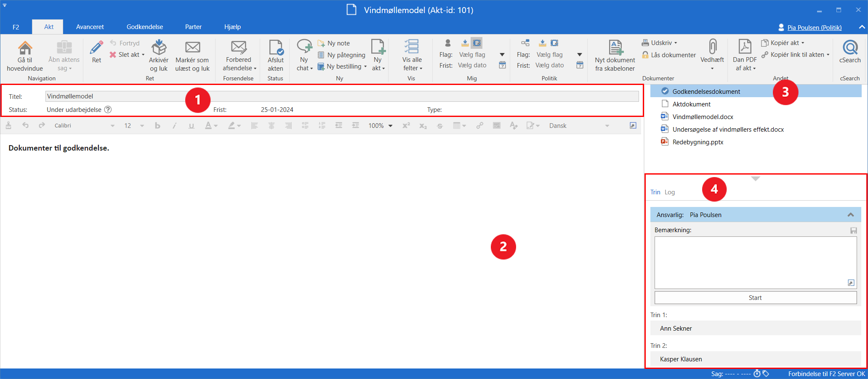This screenshot has height=379, width=868.
Task: Click the Pia Poulsen (Politik) user link
Action: [814, 27]
